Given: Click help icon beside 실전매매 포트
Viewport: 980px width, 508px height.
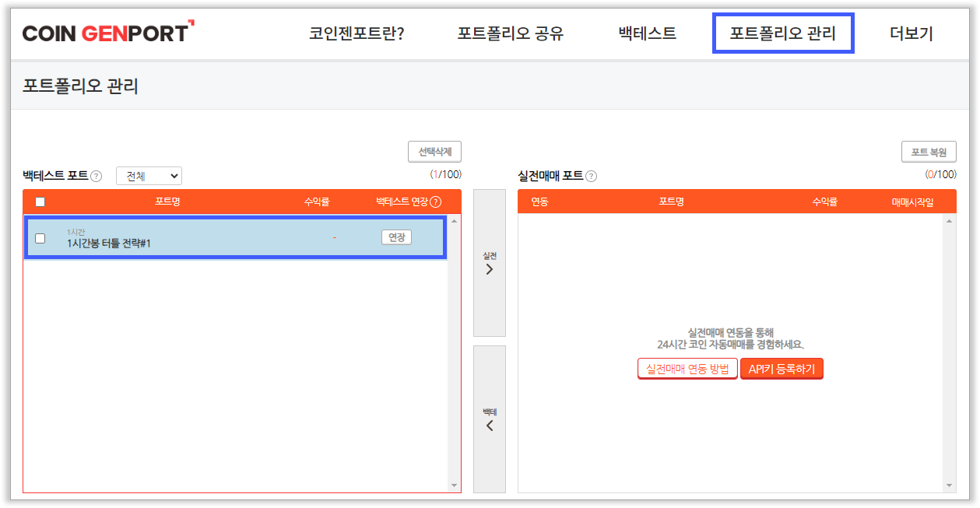Looking at the screenshot, I should pyautogui.click(x=592, y=176).
